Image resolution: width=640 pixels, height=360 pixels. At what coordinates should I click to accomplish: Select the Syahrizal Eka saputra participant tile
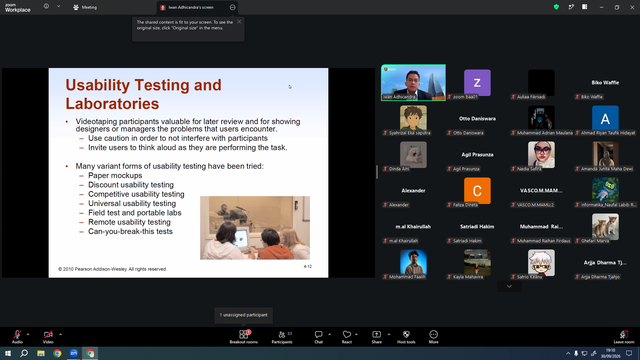pos(413,118)
